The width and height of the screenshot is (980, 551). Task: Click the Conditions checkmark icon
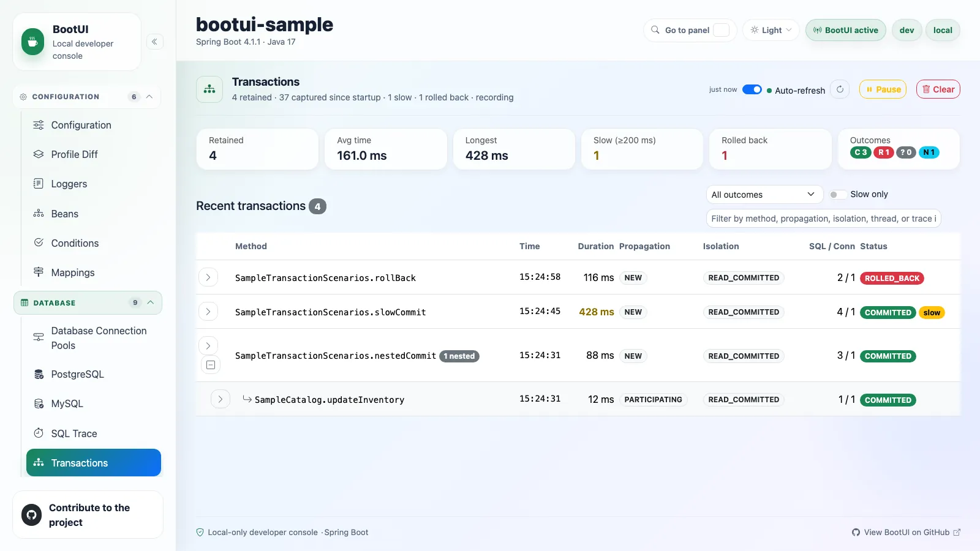click(x=39, y=243)
